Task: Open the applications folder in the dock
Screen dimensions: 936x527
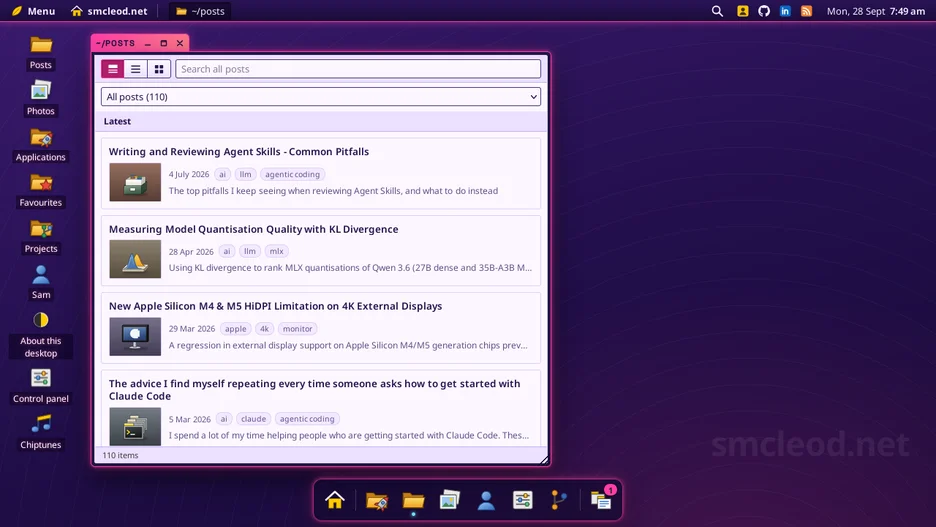Action: click(x=377, y=500)
